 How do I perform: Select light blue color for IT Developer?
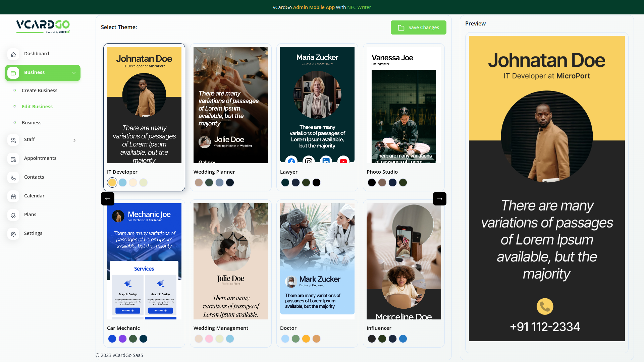tap(122, 183)
